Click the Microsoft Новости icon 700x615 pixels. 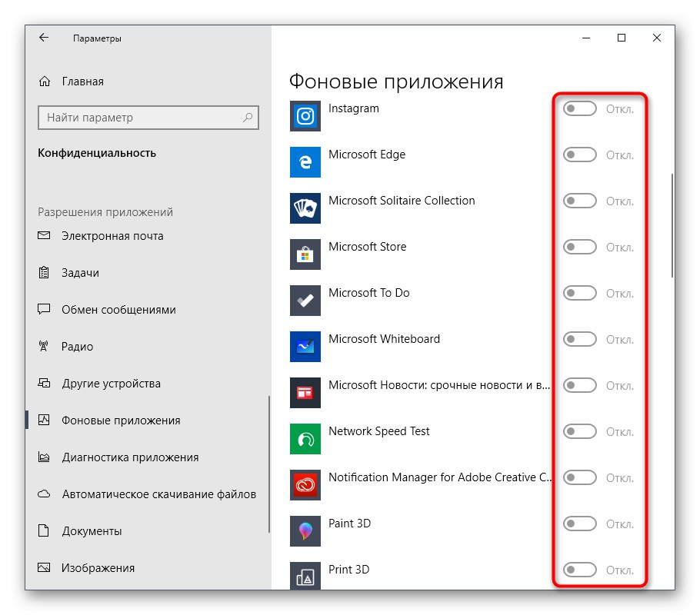point(305,393)
